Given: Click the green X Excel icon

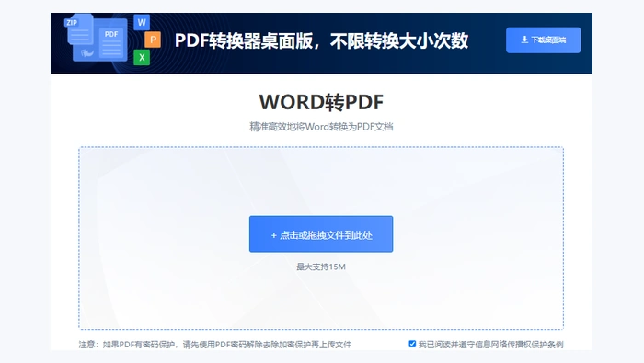Looking at the screenshot, I should point(142,57).
